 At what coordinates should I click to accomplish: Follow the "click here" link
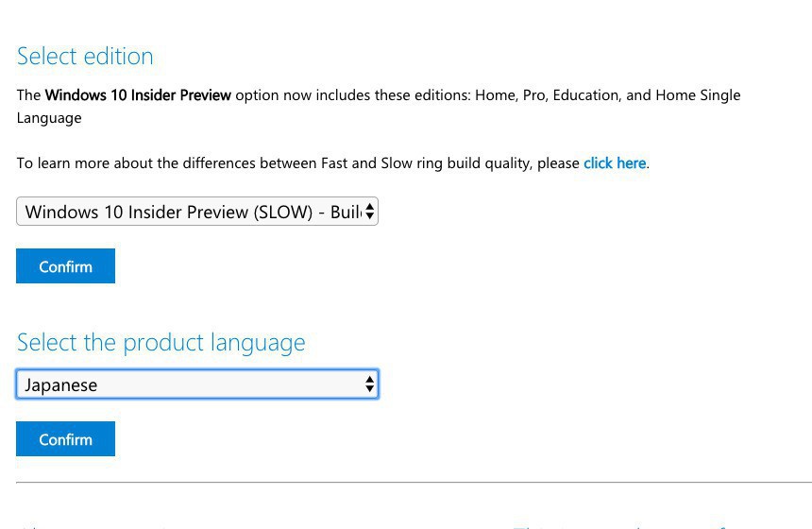615,163
